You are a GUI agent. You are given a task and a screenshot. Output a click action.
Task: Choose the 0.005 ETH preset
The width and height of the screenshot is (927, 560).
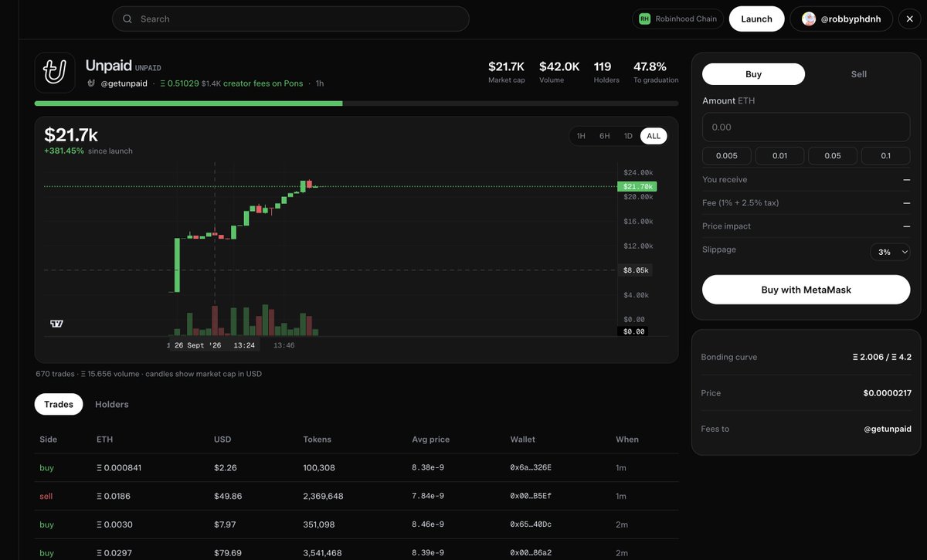tap(726, 155)
